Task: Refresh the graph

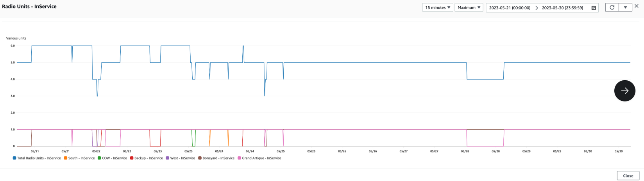Action: 612,7
